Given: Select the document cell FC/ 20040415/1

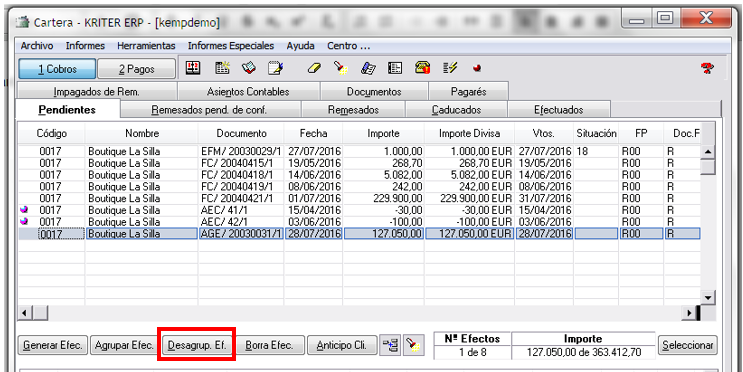Looking at the screenshot, I should point(241,163).
